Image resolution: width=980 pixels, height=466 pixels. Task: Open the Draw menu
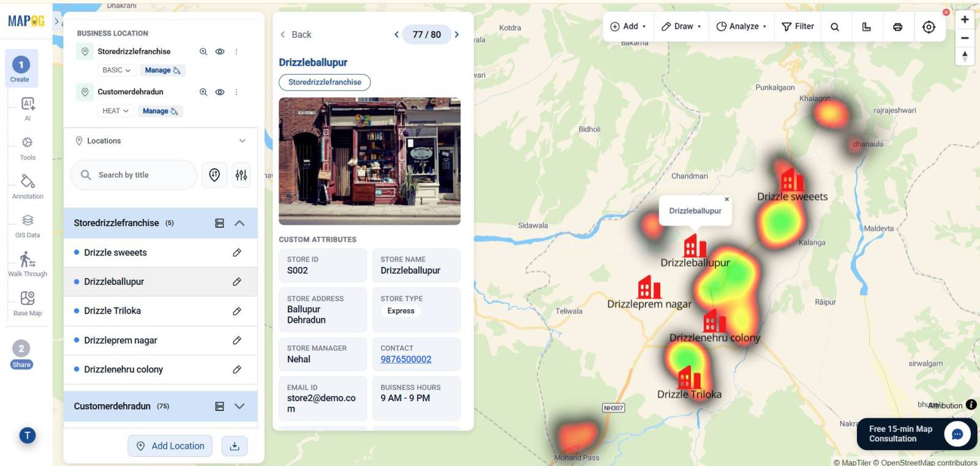681,26
